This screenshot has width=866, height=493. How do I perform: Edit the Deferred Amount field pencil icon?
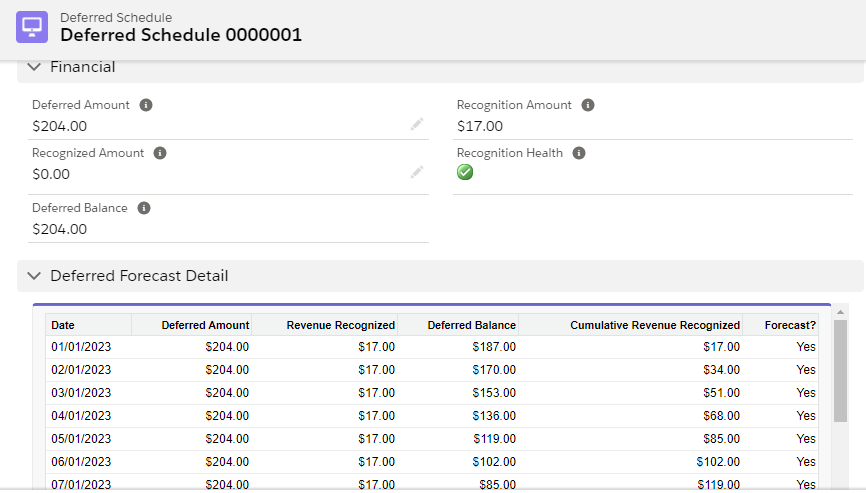[x=417, y=124]
